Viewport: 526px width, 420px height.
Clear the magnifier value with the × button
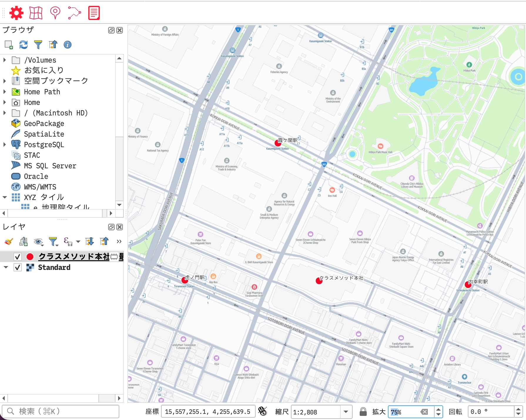tap(424, 411)
